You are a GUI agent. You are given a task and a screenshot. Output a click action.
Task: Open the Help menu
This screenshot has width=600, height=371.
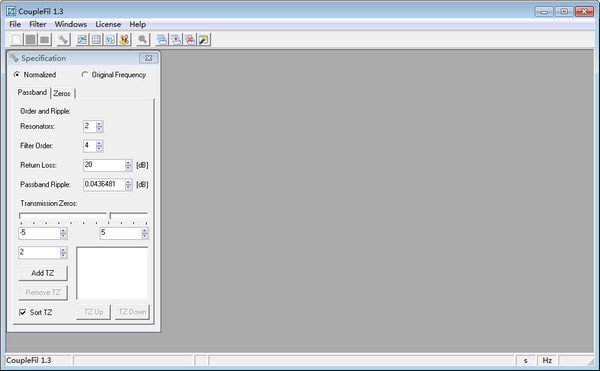(x=137, y=24)
